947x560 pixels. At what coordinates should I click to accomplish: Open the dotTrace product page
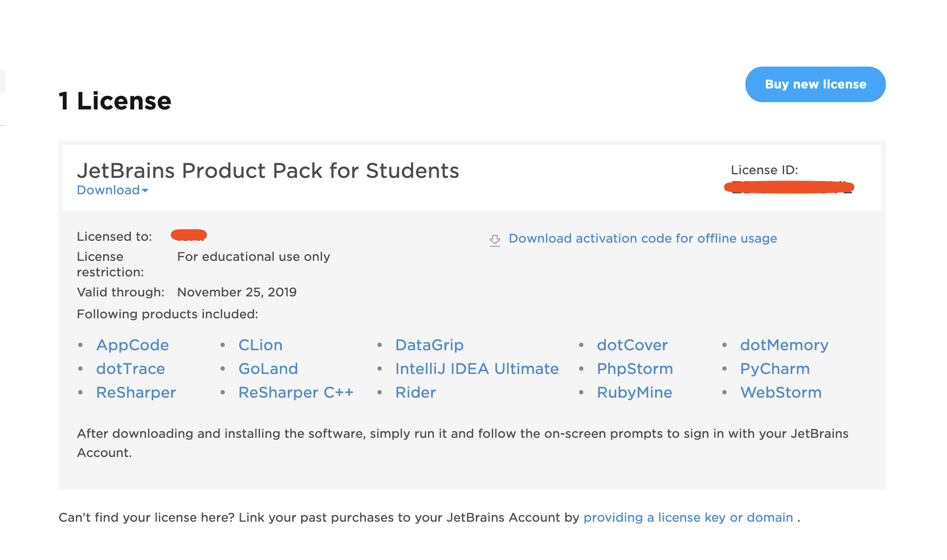(130, 369)
